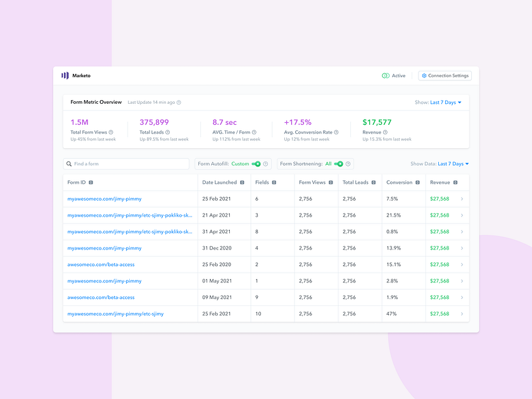The width and height of the screenshot is (532, 399).
Task: Click the info icon next to Last Update
Action: pos(179,103)
